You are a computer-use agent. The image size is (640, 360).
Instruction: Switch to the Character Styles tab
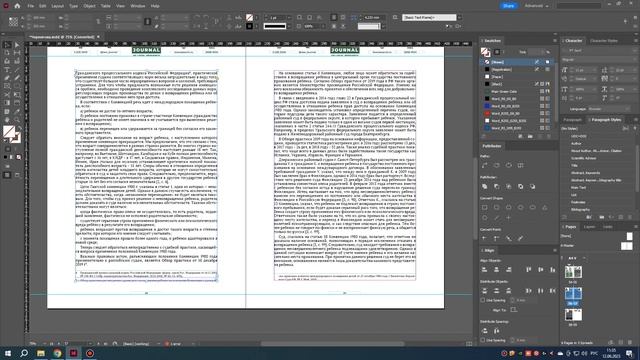604,41
